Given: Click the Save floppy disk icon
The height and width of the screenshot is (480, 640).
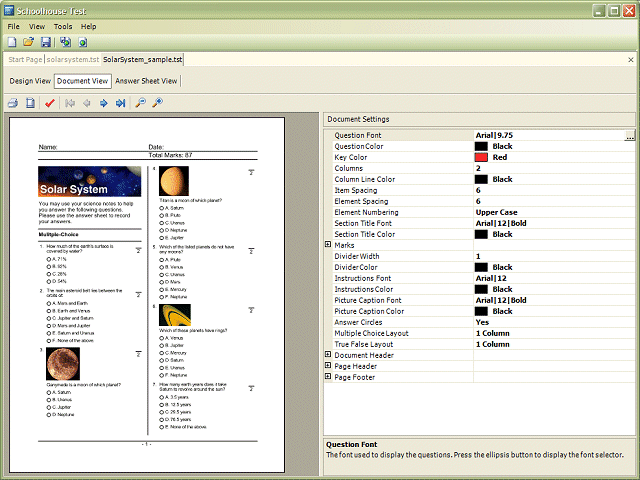Looking at the screenshot, I should click(x=45, y=42).
